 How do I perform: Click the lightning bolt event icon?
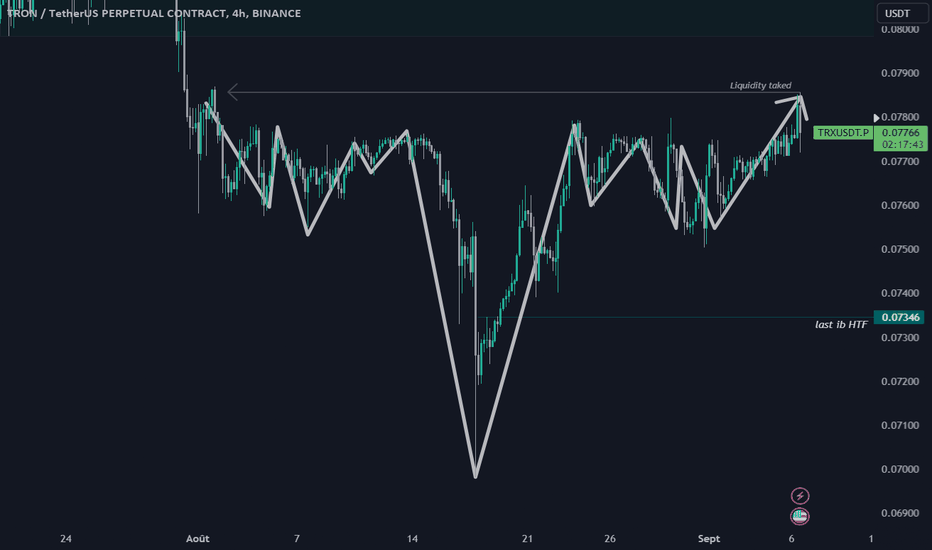[x=800, y=495]
